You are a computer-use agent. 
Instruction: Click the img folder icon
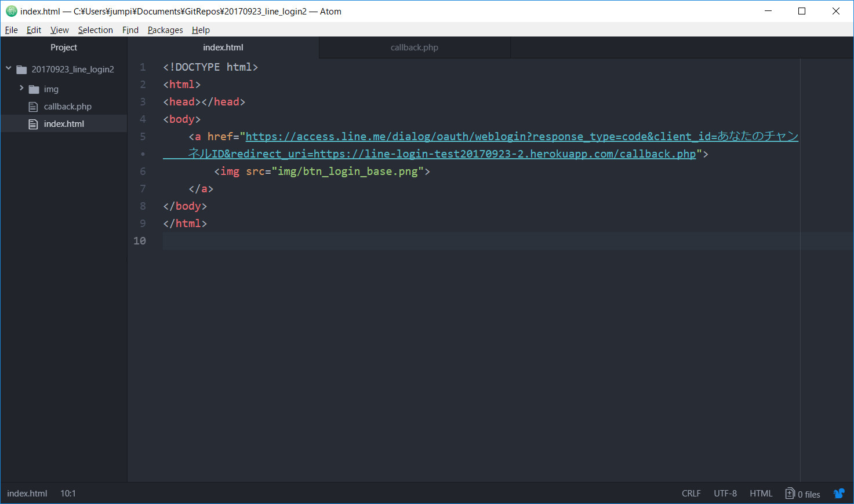tap(34, 89)
